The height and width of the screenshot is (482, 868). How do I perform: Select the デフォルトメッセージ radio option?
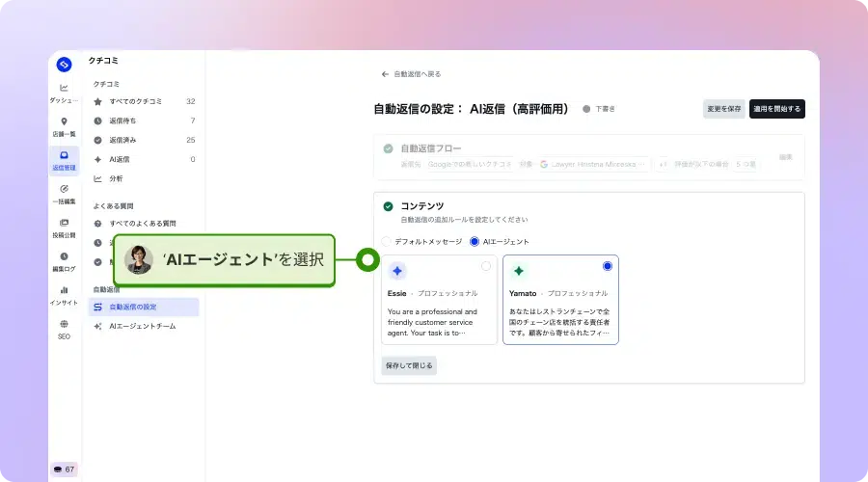click(x=387, y=241)
